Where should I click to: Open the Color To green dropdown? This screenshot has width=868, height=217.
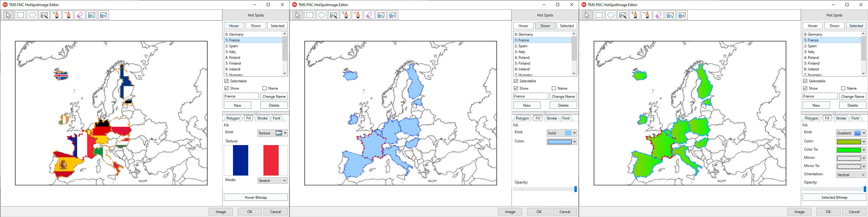click(x=851, y=150)
